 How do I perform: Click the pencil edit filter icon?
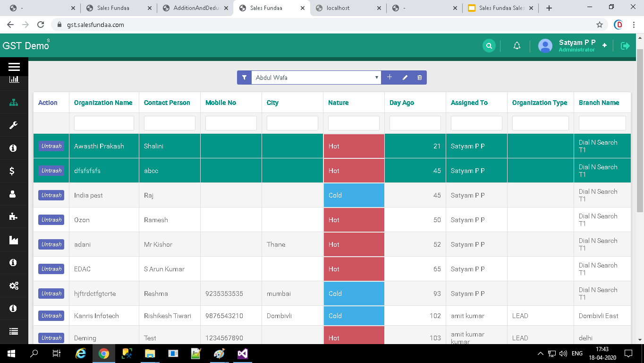coord(405,78)
